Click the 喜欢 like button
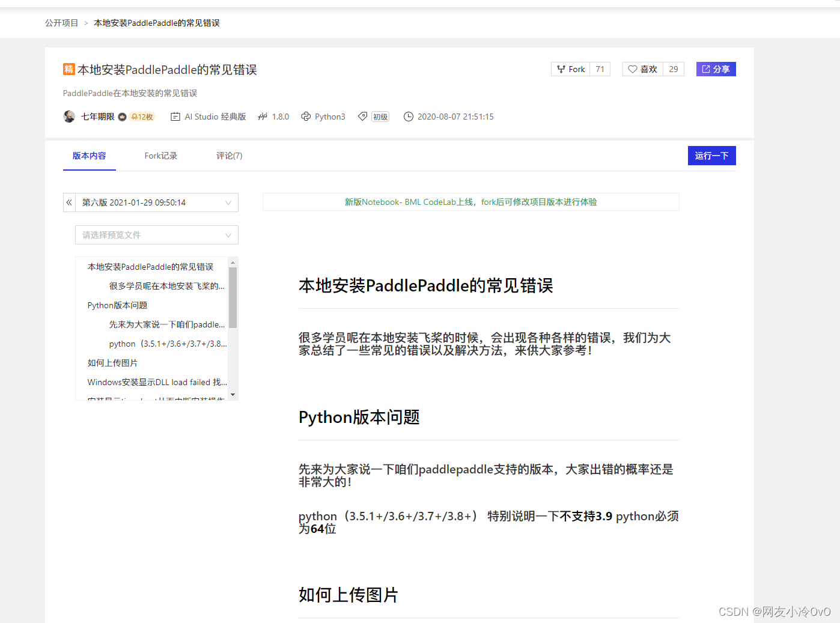Screen dimensions: 840x623 pyautogui.click(x=642, y=69)
